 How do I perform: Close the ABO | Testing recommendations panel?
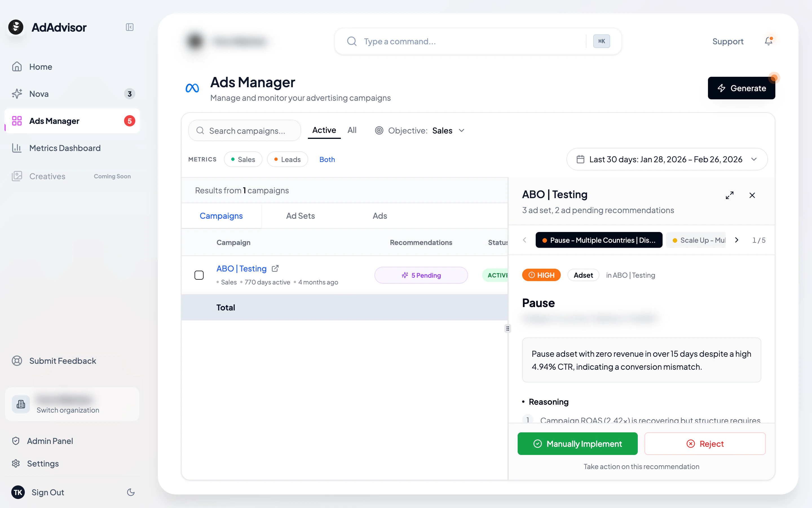click(752, 195)
